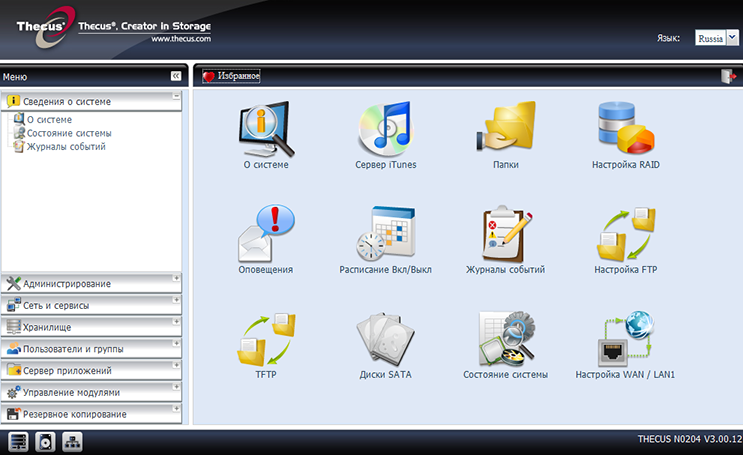Open the 'Настройка FTP' icon

(625, 234)
